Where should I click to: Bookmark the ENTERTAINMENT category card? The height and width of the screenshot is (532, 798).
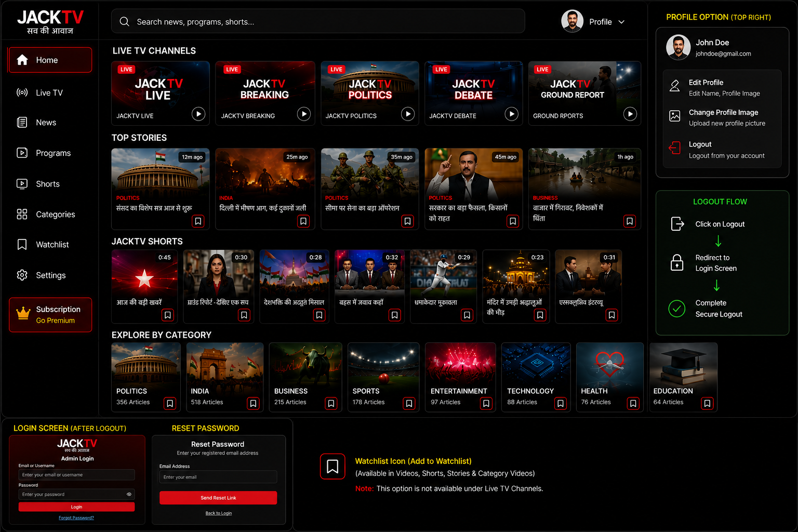coord(486,403)
